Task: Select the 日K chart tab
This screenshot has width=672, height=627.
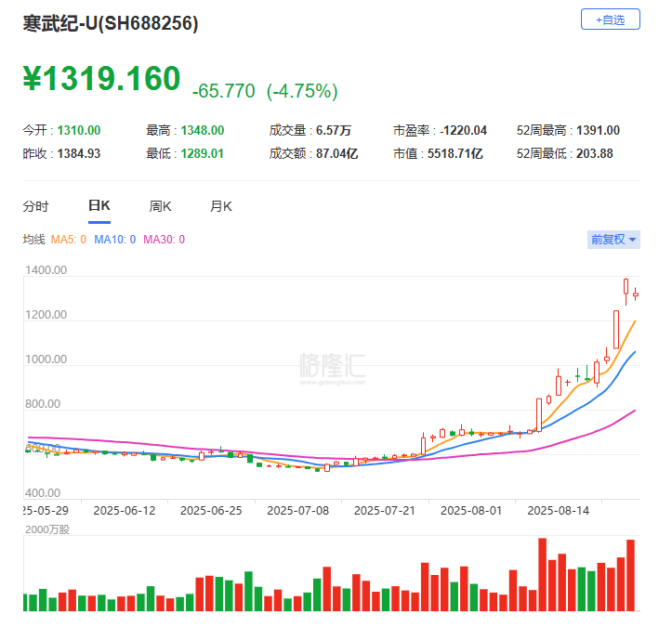Action: 99,206
